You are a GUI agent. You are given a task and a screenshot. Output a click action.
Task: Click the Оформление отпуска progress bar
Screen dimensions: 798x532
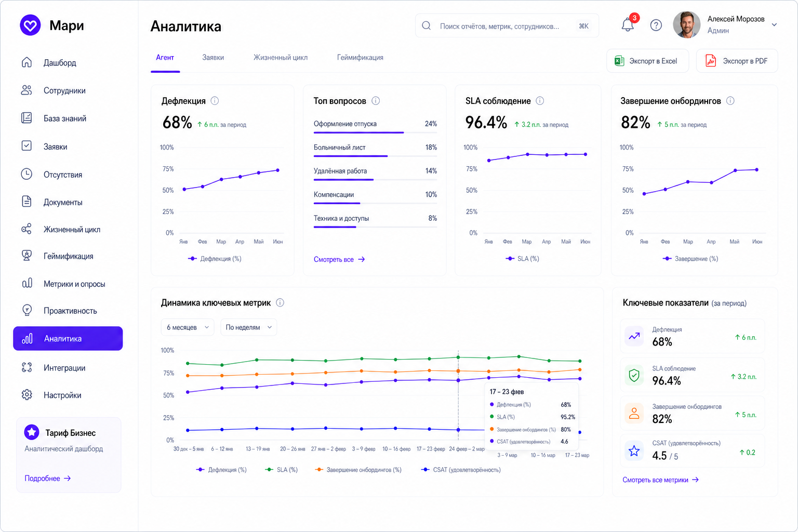point(375,132)
